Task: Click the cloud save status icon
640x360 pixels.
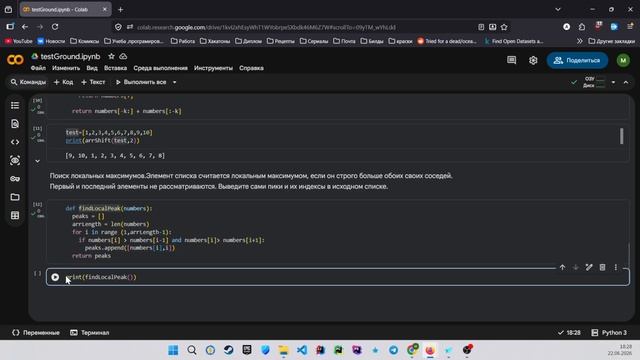Action: [123, 56]
